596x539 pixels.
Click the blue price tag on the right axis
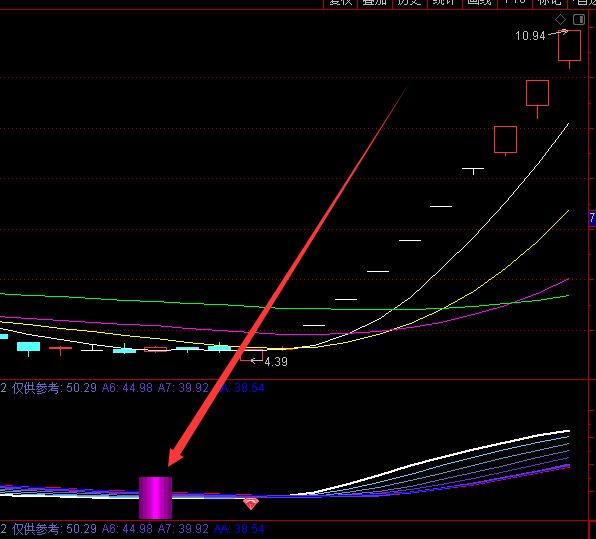tap(592, 218)
